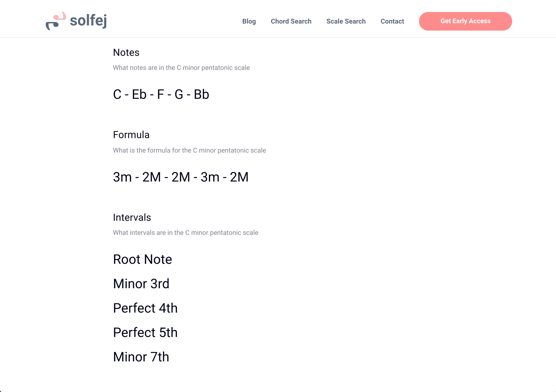Click the Root Note interval
Screen dimensions: 556x392
[142, 259]
